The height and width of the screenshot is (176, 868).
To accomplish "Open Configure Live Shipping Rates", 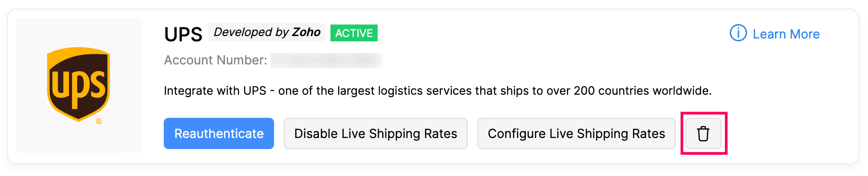I will coord(576,134).
